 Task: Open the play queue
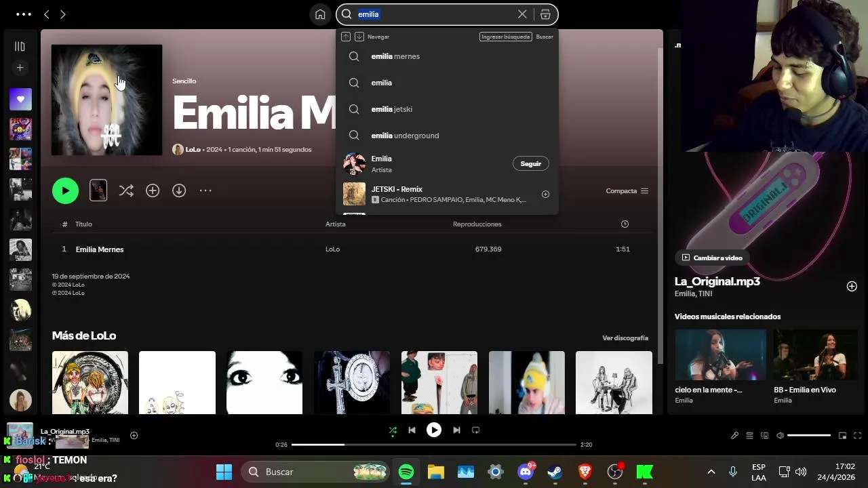749,436
